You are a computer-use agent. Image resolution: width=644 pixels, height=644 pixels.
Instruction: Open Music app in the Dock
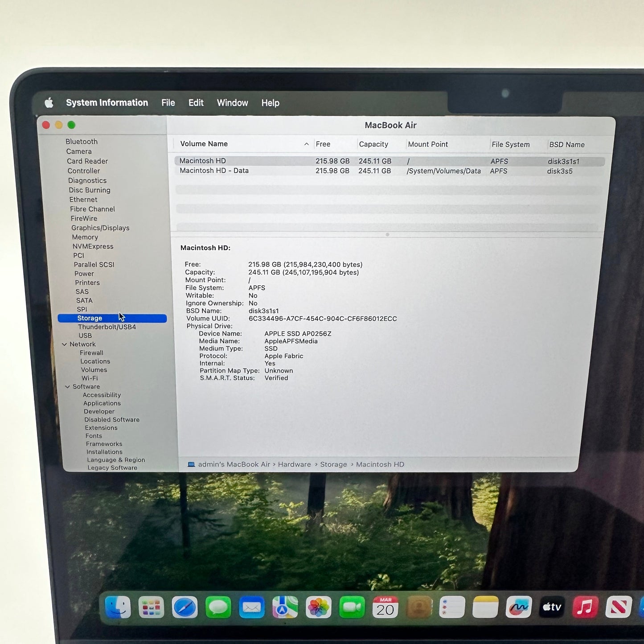(x=585, y=607)
